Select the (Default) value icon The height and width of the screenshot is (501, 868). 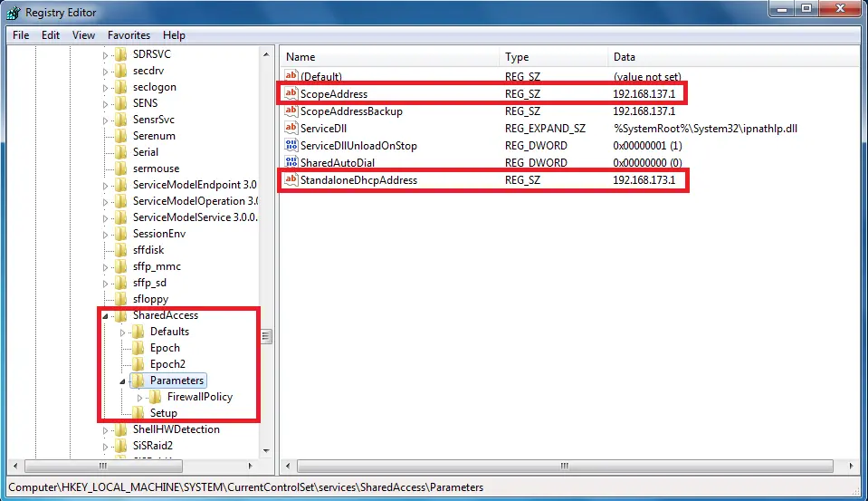click(291, 76)
